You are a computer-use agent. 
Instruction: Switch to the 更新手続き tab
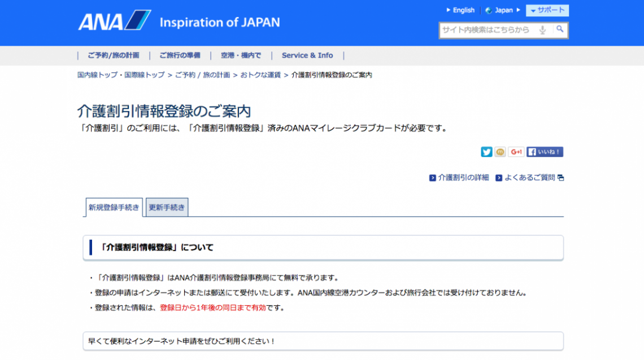click(x=167, y=207)
